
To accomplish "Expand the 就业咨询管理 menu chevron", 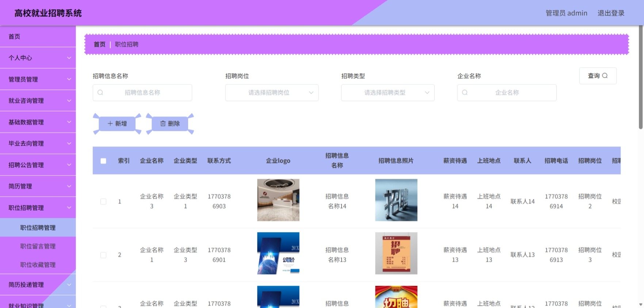I will (69, 101).
